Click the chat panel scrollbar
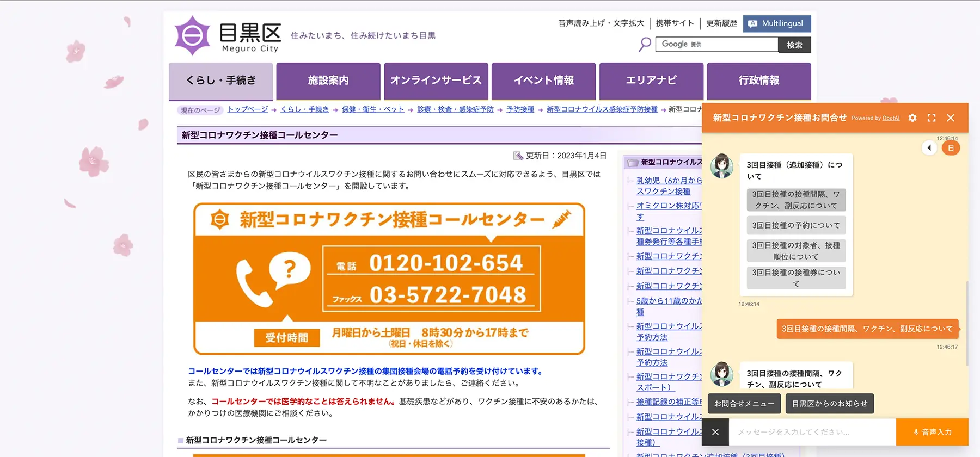This screenshot has width=980, height=457. [967, 323]
